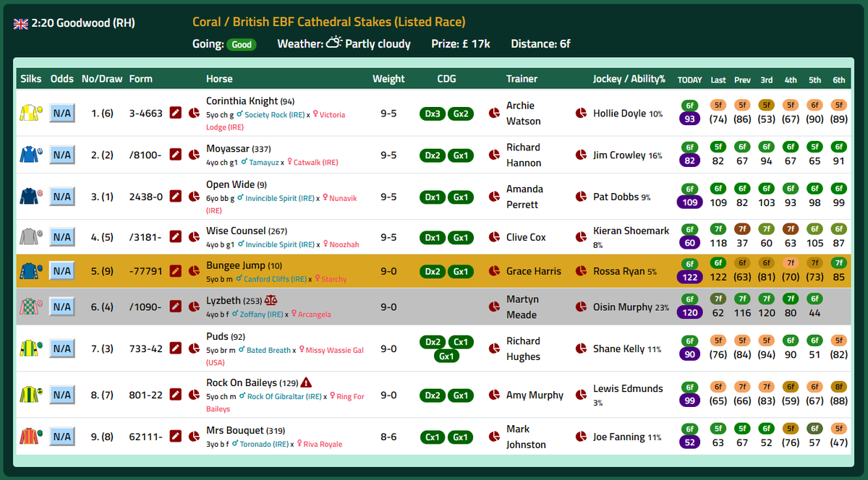Open jockey pie chart for Jim Crowley
This screenshot has height=480, width=868.
581,155
